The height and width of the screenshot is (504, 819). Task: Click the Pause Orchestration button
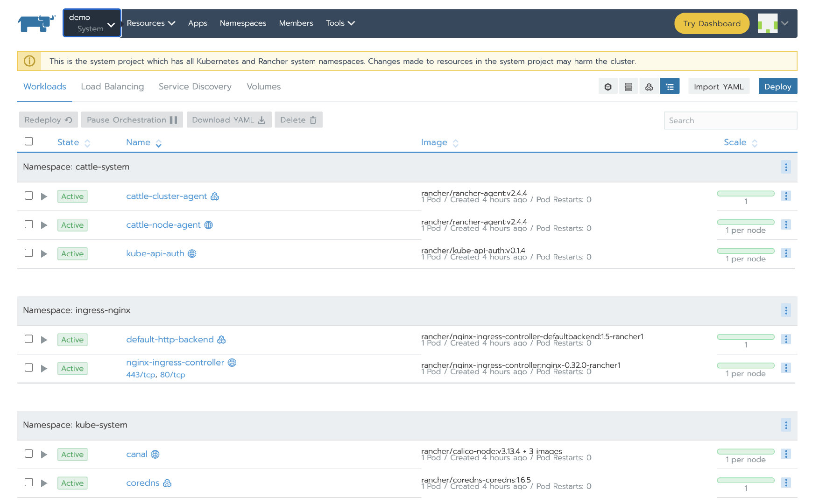pyautogui.click(x=132, y=120)
